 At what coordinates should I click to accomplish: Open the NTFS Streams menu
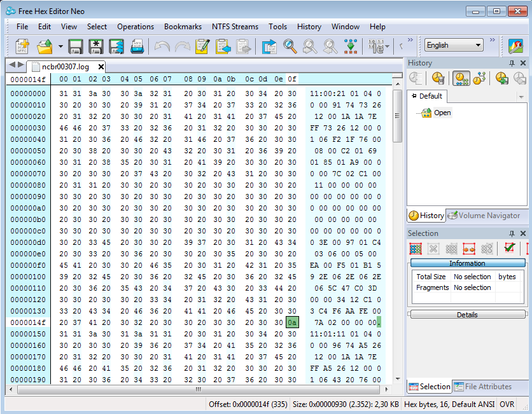coord(235,27)
